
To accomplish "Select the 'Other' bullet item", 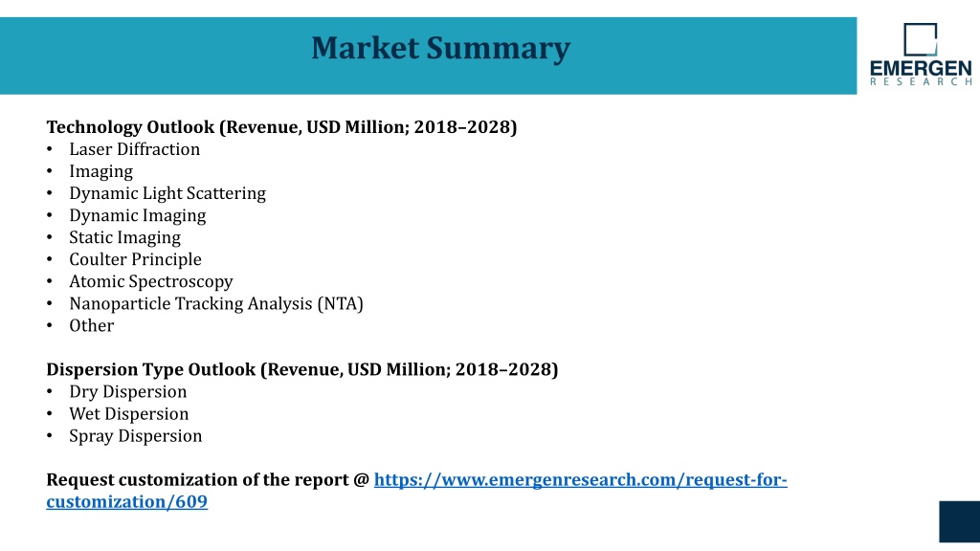I will (x=91, y=325).
